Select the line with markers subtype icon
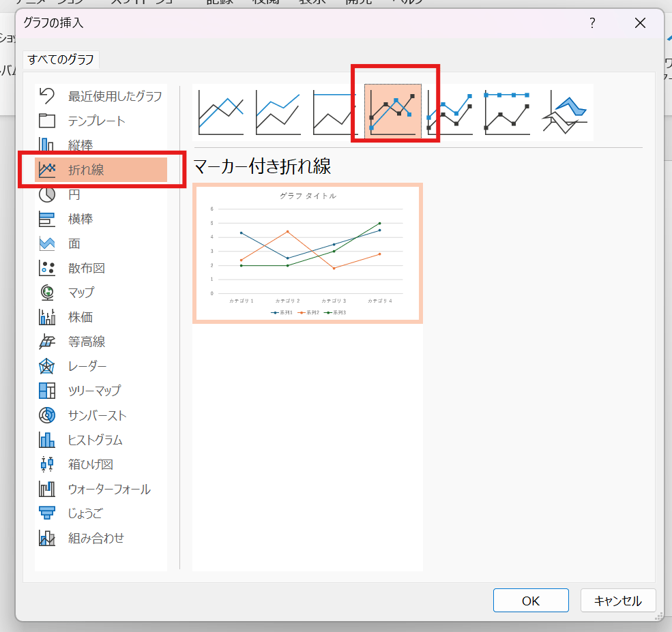672x632 pixels. 393,112
